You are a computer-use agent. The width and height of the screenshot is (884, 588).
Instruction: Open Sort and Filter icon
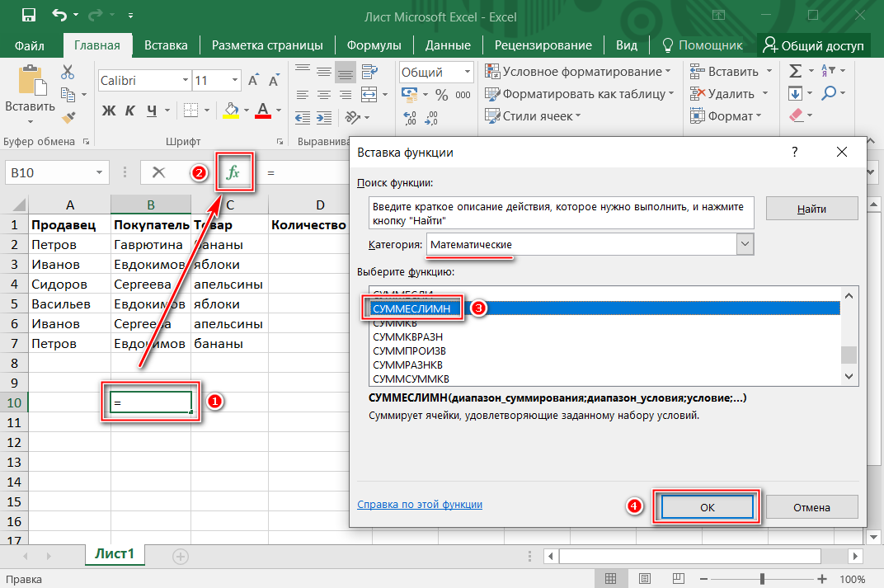[x=828, y=71]
